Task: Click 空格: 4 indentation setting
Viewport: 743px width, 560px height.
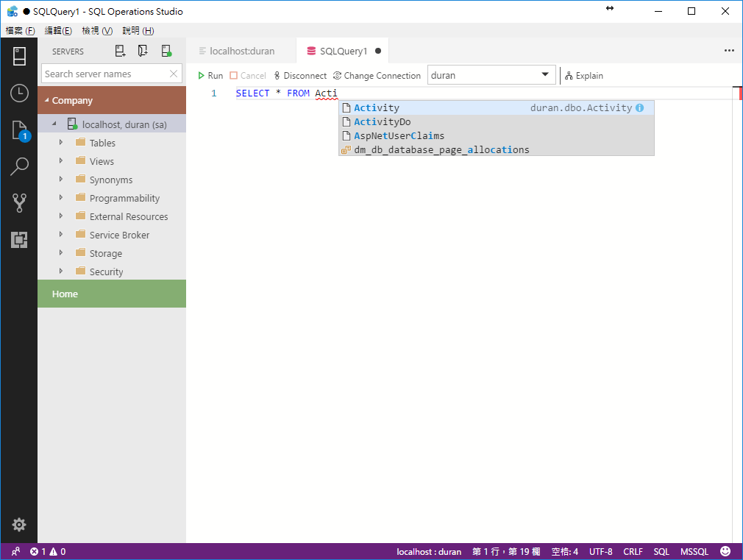Action: coord(565,551)
